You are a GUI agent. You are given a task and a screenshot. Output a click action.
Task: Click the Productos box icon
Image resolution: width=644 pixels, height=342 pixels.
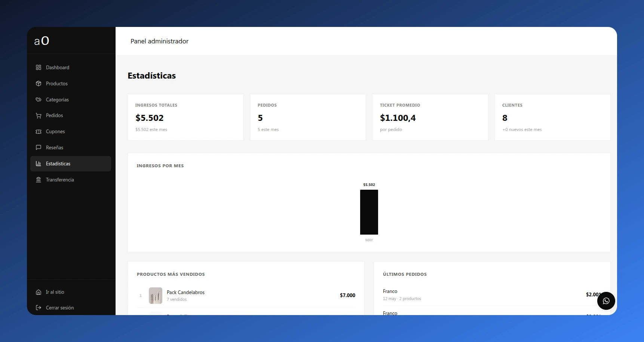[x=39, y=83]
